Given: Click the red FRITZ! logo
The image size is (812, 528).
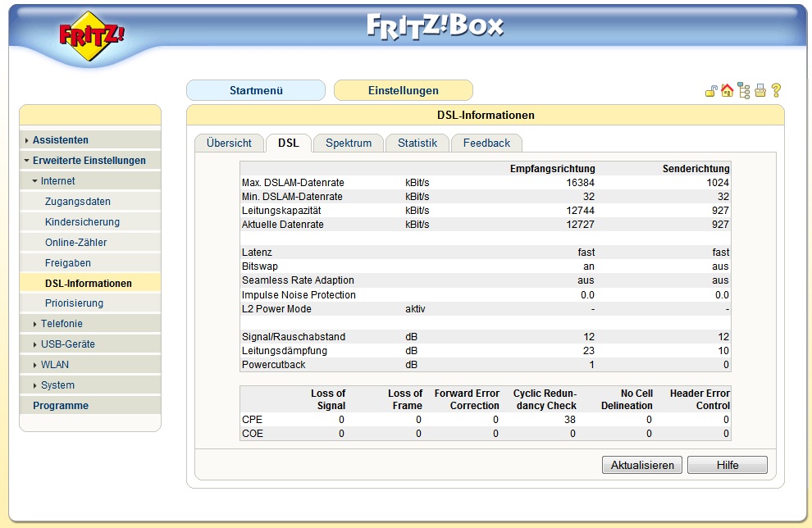Looking at the screenshot, I should coord(91,36).
